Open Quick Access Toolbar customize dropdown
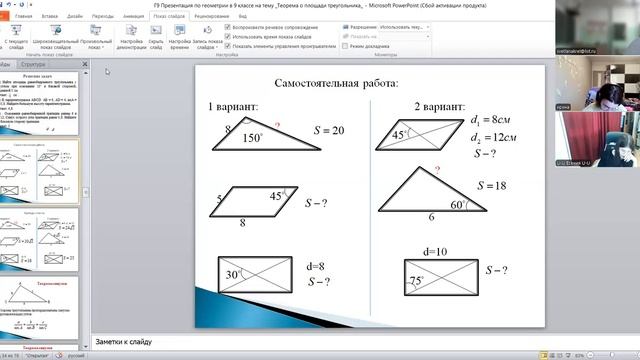This screenshot has width=640, height=360. [x=31, y=5]
